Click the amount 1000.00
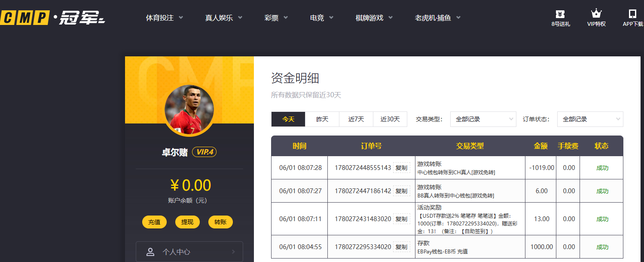This screenshot has width=644, height=262. coord(541,247)
